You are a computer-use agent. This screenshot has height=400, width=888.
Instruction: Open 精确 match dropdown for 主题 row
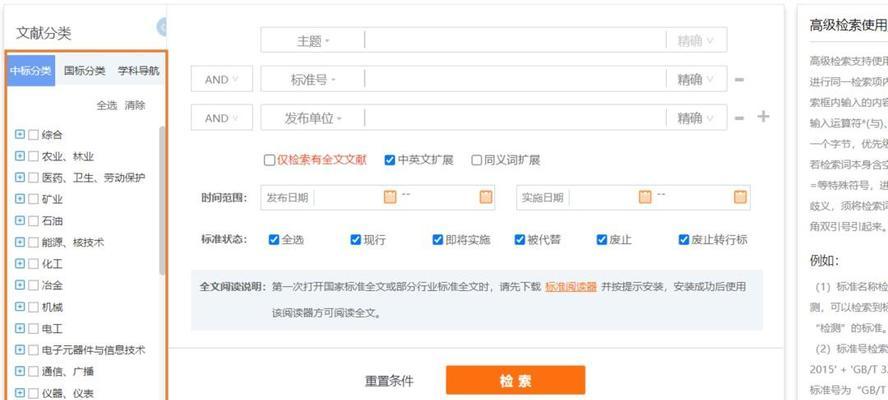pos(696,41)
